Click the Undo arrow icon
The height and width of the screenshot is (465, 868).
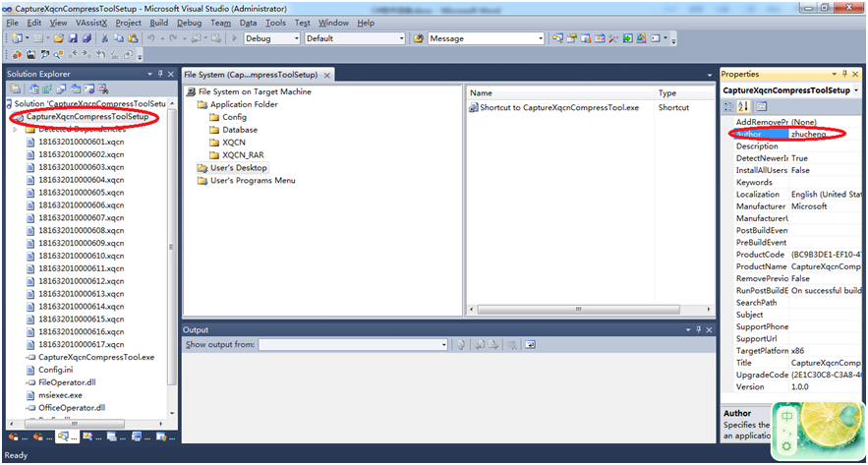[x=150, y=38]
